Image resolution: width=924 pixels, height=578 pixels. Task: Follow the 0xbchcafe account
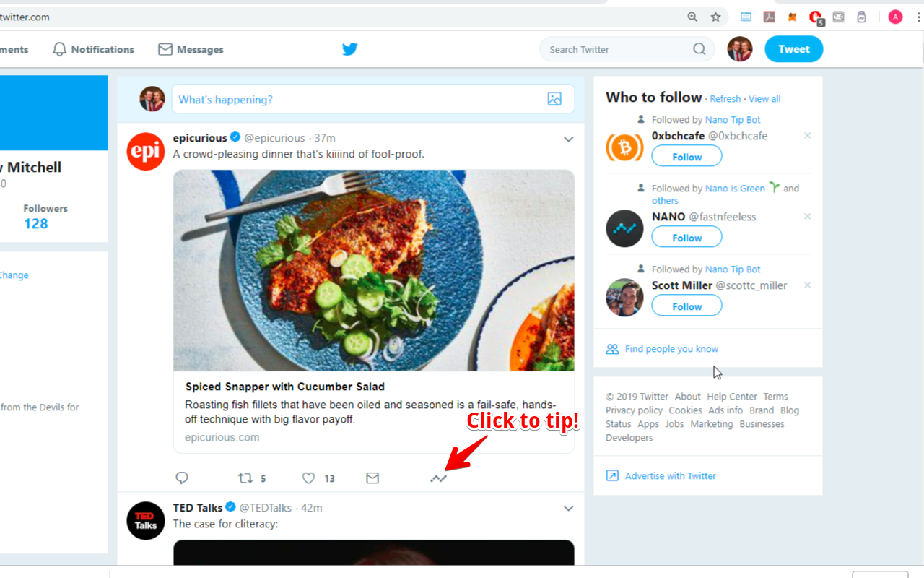tap(687, 157)
